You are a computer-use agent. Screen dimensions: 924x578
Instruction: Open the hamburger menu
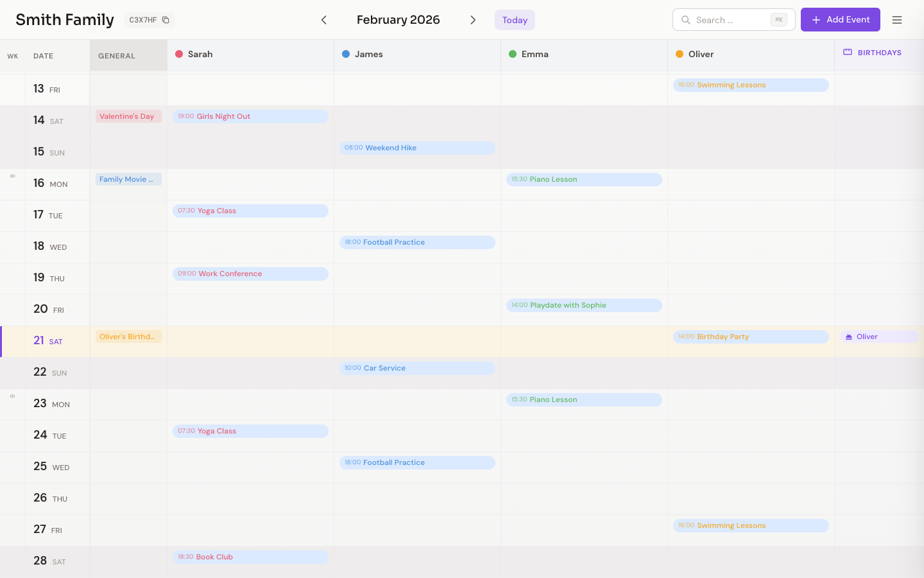[897, 19]
